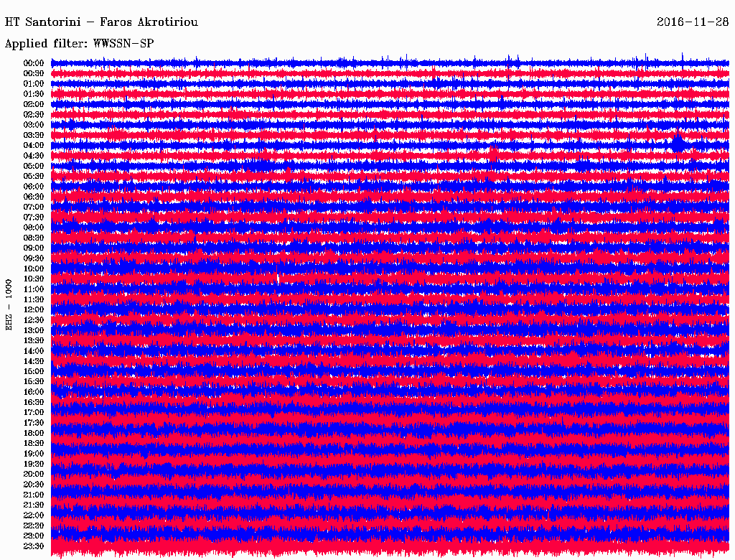This screenshot has width=735, height=560.
Task: Select the 10:00 time label
Action: pos(33,269)
